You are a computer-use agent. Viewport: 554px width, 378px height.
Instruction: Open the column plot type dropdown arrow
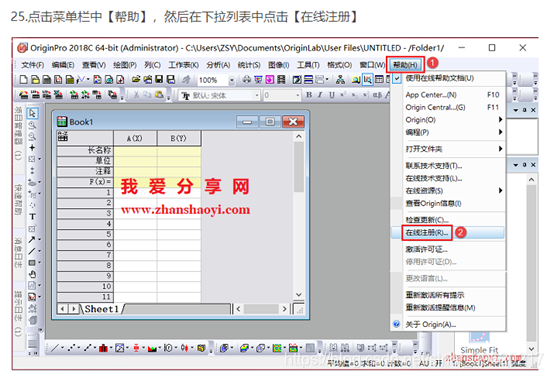[x=111, y=348]
